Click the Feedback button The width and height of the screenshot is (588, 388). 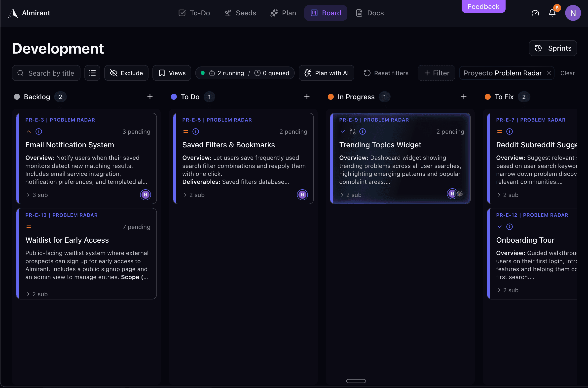click(x=483, y=6)
